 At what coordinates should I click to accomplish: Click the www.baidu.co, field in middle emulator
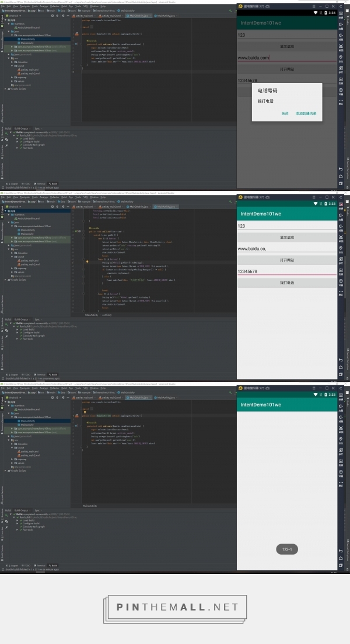click(x=287, y=249)
